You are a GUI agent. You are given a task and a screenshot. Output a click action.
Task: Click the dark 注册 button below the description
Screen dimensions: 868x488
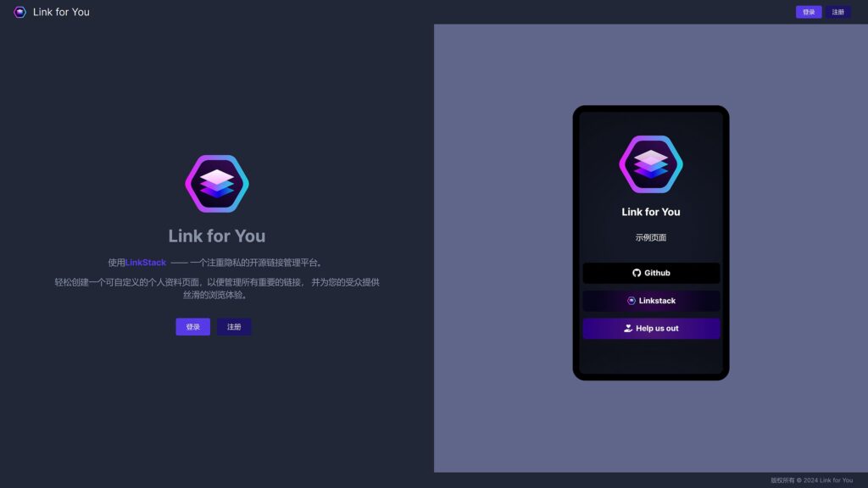point(234,327)
